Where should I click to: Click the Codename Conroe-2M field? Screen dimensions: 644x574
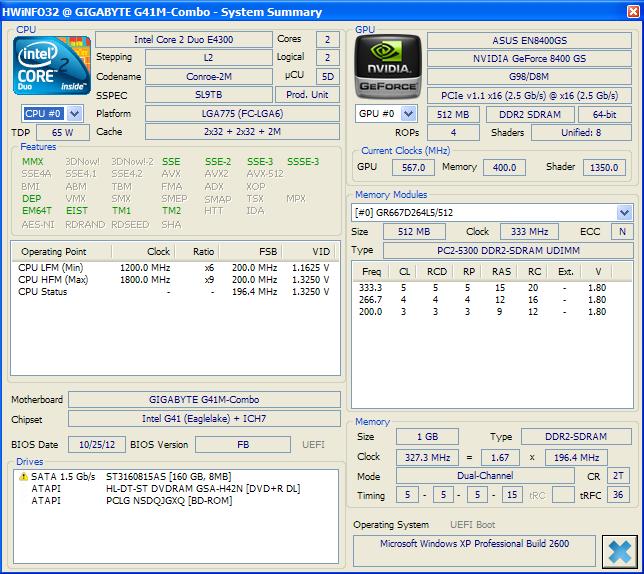click(x=209, y=77)
